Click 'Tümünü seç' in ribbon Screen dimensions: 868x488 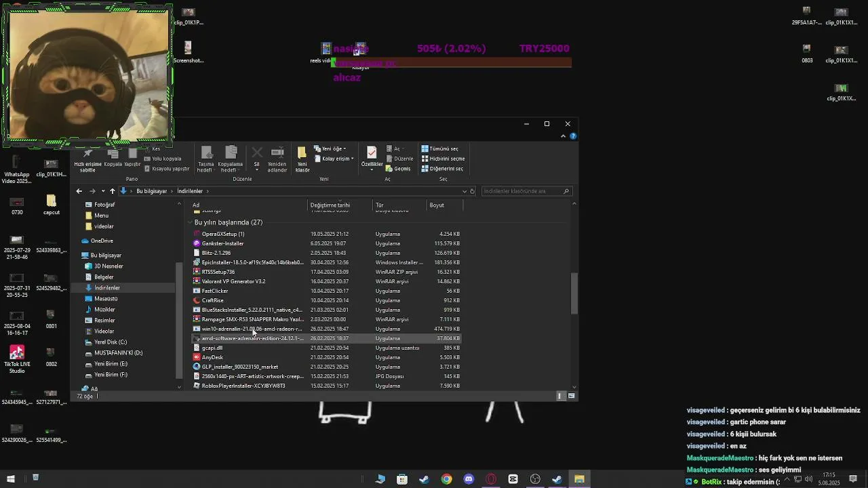[x=440, y=148]
